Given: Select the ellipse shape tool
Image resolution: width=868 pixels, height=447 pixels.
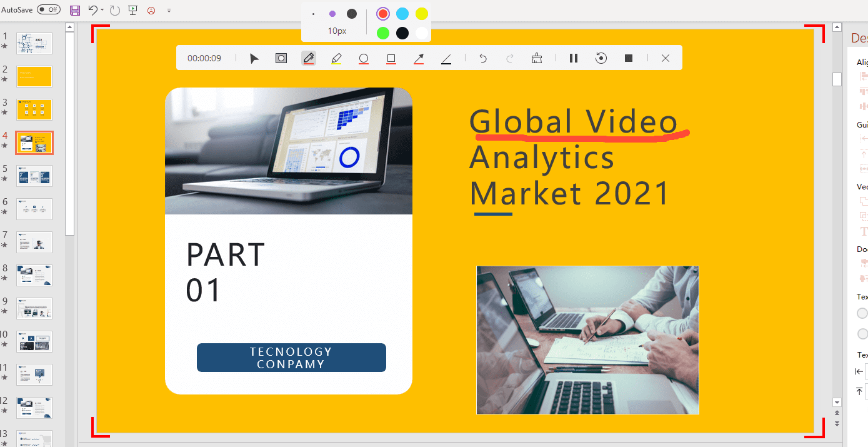Looking at the screenshot, I should pos(364,58).
